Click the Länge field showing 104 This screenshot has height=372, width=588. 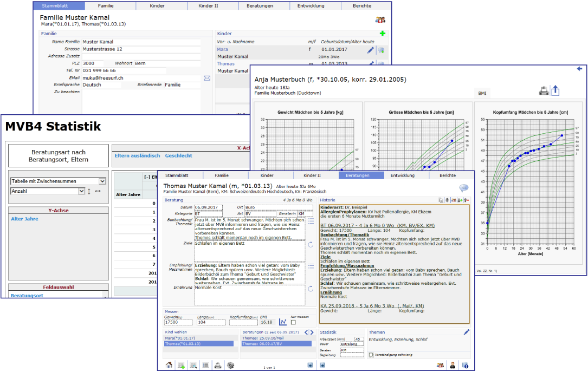[211, 322]
